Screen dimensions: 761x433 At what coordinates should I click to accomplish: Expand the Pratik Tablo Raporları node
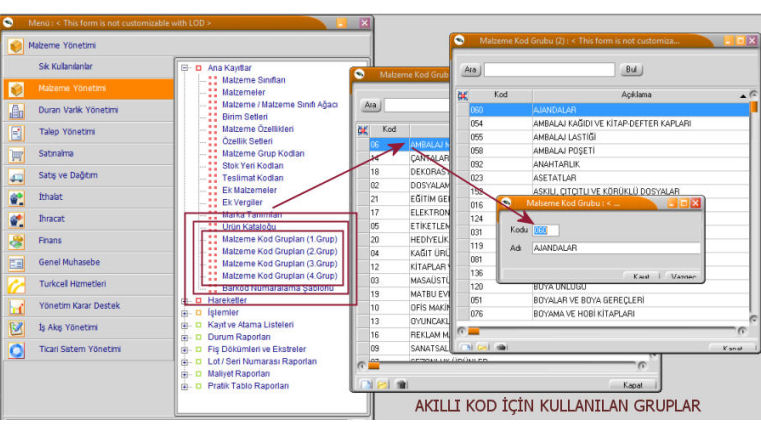point(184,386)
